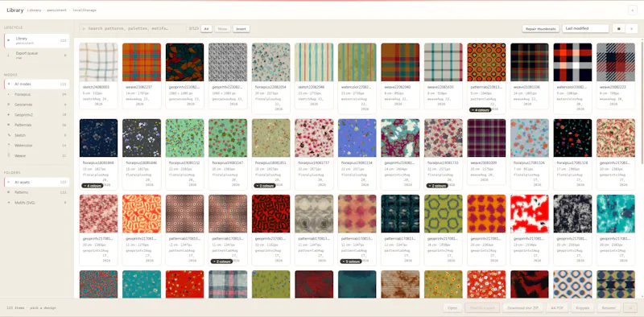Select weave20081009 purple plaid thumbnail
This screenshot has height=317, width=644.
(x=486, y=138)
